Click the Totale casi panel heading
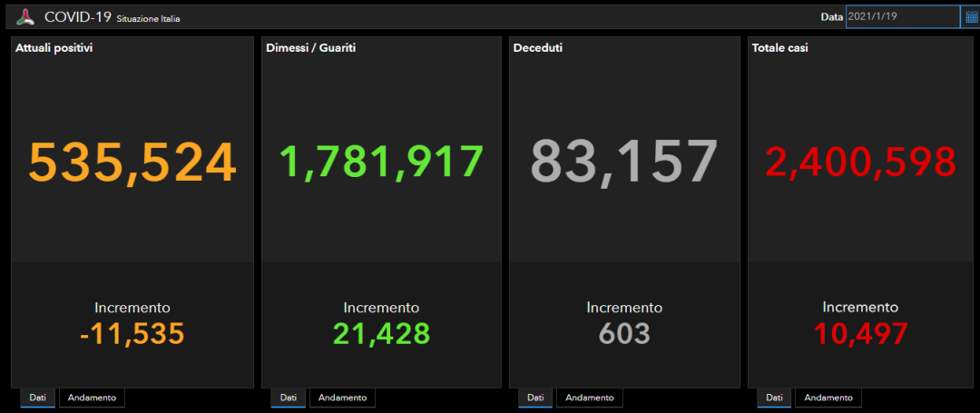 [x=780, y=47]
